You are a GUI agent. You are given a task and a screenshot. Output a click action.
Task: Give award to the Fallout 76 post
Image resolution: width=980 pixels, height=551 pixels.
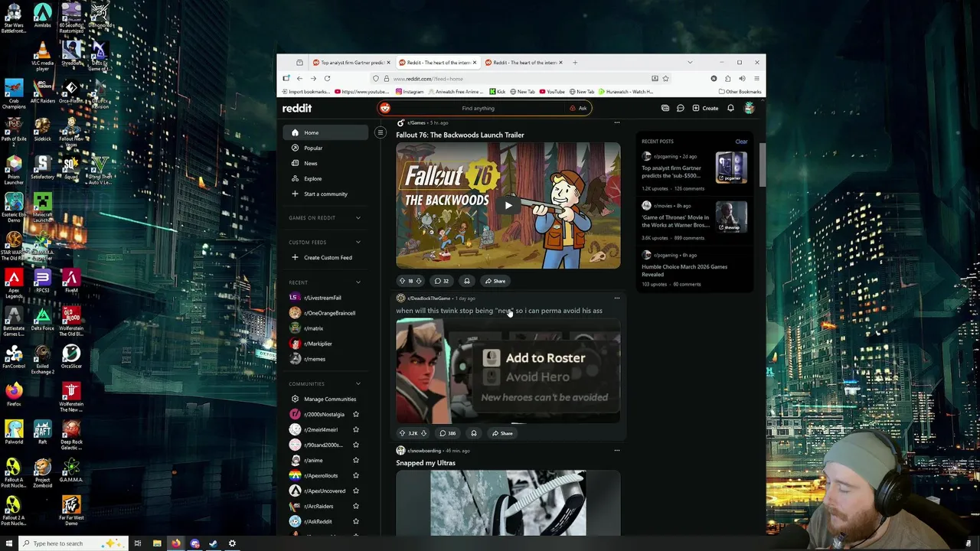tap(467, 281)
